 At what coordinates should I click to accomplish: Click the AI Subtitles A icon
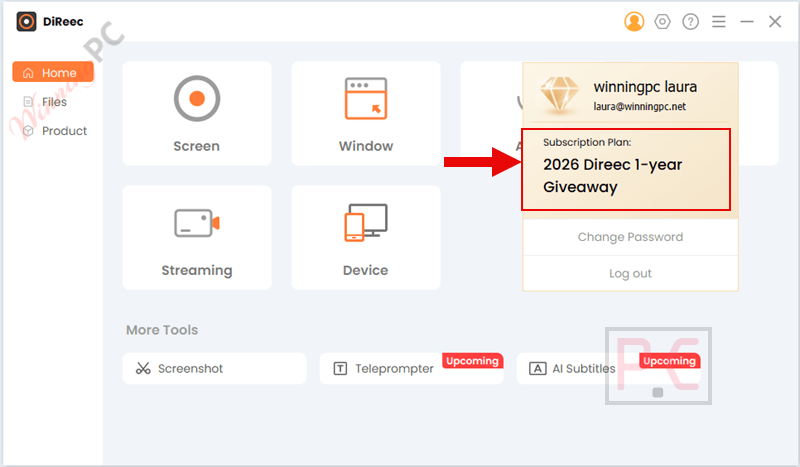537,368
